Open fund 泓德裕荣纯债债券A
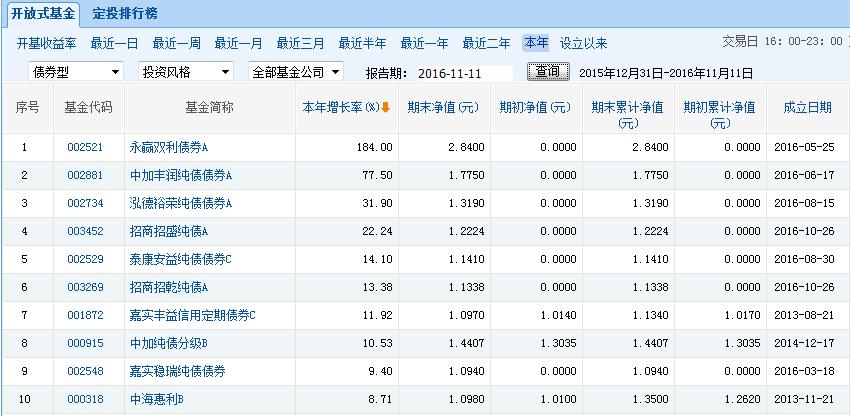This screenshot has width=850, height=416. [181, 204]
